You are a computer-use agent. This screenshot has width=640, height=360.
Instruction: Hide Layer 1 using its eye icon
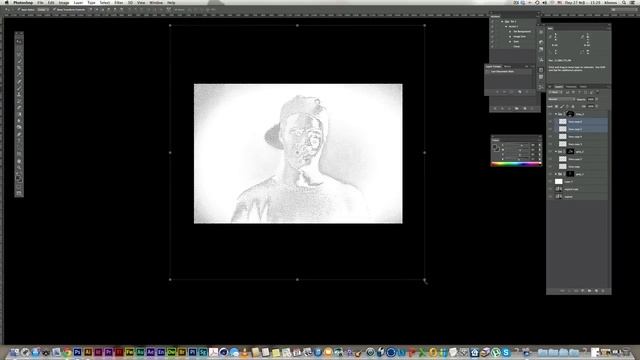[x=550, y=181]
